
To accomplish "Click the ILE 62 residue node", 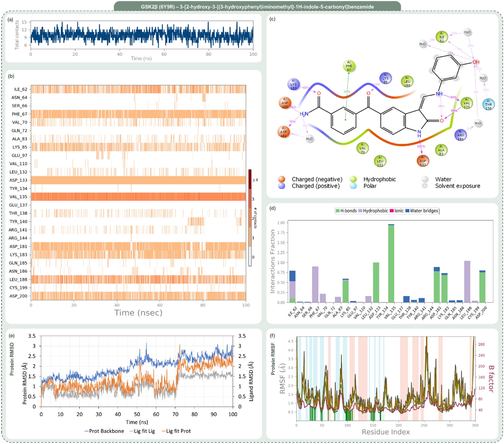I will coord(441,37).
